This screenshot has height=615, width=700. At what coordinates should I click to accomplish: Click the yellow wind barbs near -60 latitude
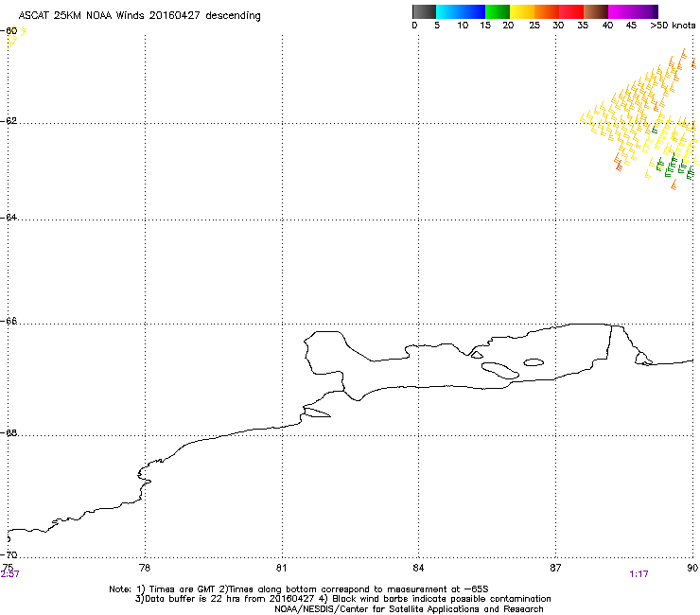tap(16, 38)
